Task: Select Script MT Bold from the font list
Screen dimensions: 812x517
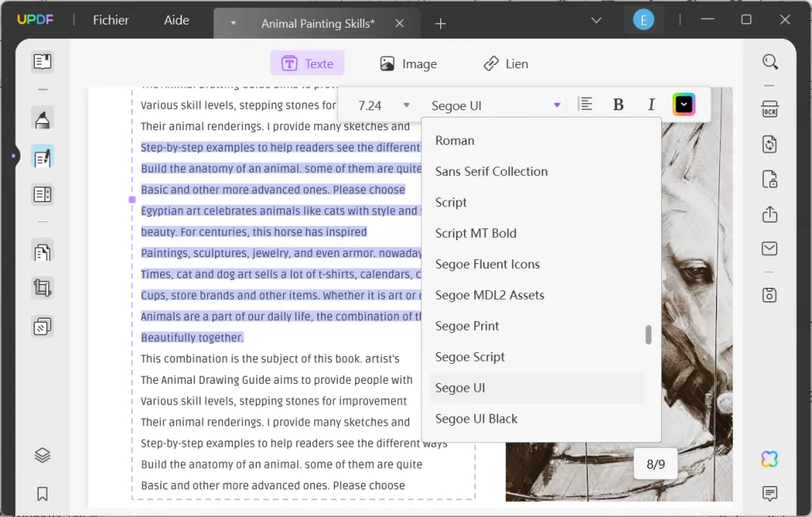Action: coord(476,233)
